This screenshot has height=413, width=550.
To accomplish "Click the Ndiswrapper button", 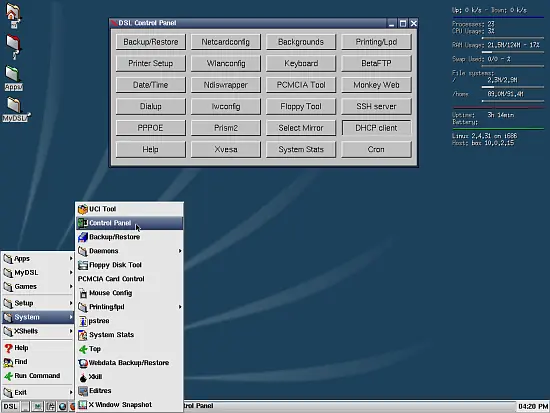I will coord(226,85).
